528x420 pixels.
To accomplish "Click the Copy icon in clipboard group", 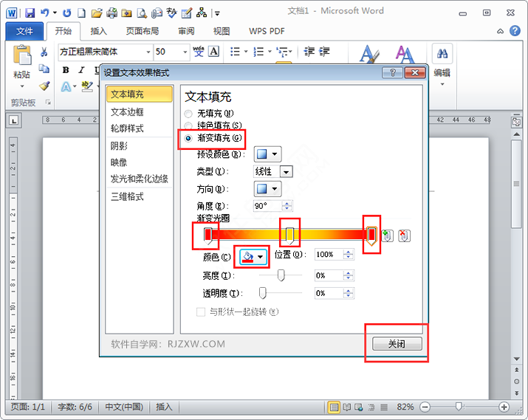I will [44, 69].
